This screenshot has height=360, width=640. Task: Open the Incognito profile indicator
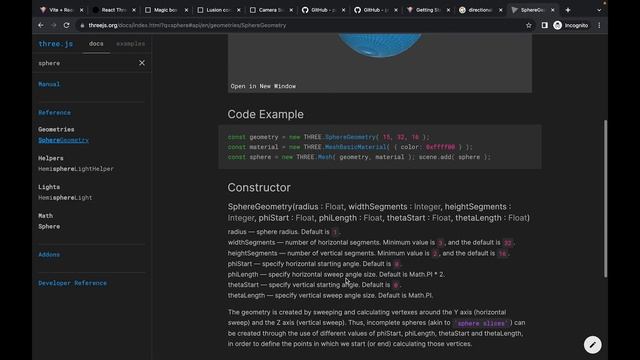point(571,25)
